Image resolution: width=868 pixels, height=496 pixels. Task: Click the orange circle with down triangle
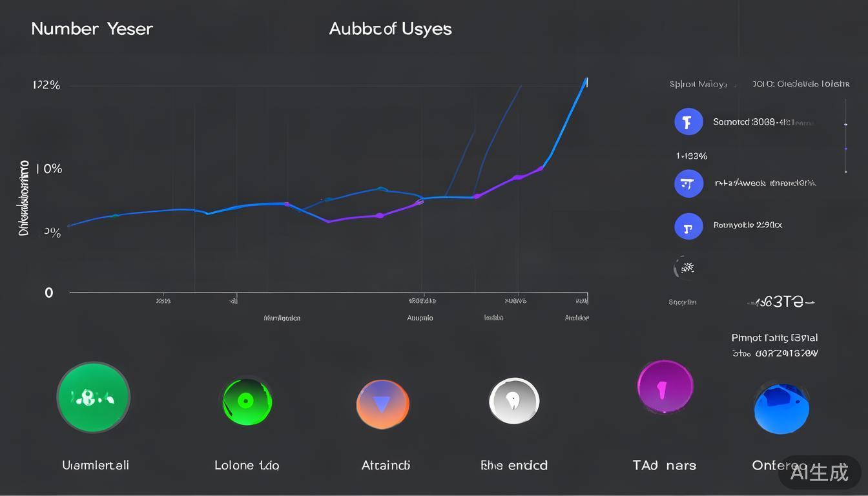click(382, 404)
